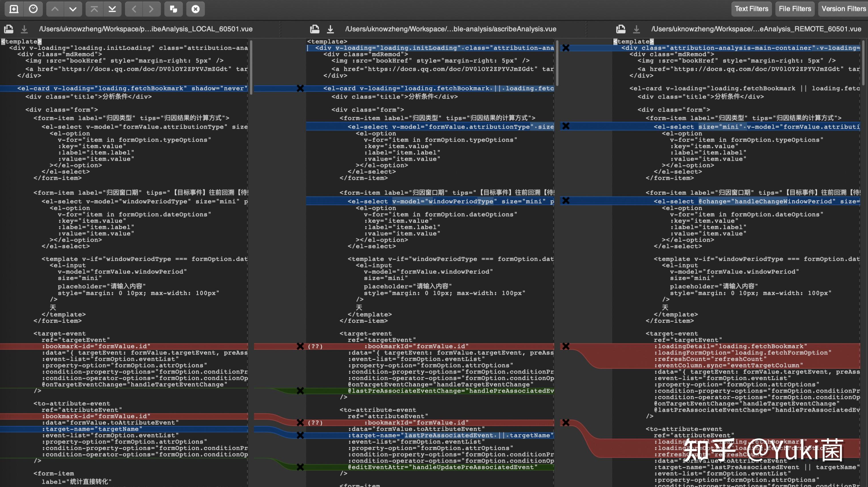Click X marker beside el-card v-loading change
Image resolution: width=868 pixels, height=487 pixels.
[x=300, y=89]
